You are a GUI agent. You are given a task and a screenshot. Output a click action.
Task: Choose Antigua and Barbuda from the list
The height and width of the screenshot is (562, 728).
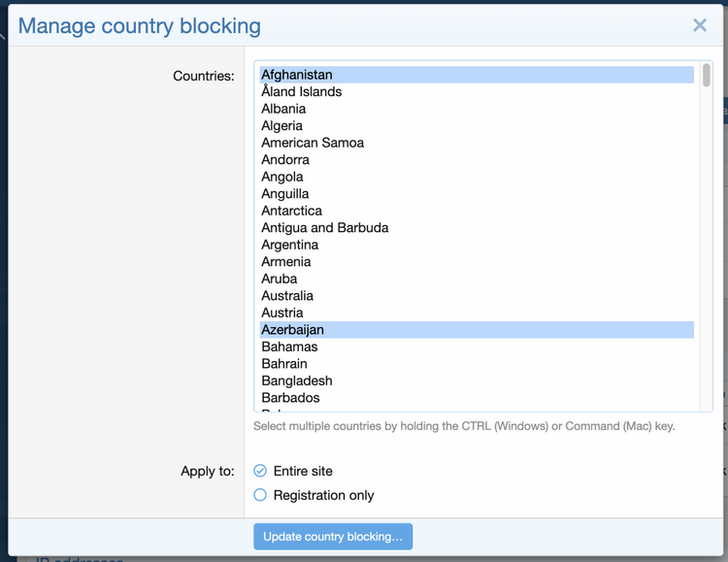pos(325,228)
